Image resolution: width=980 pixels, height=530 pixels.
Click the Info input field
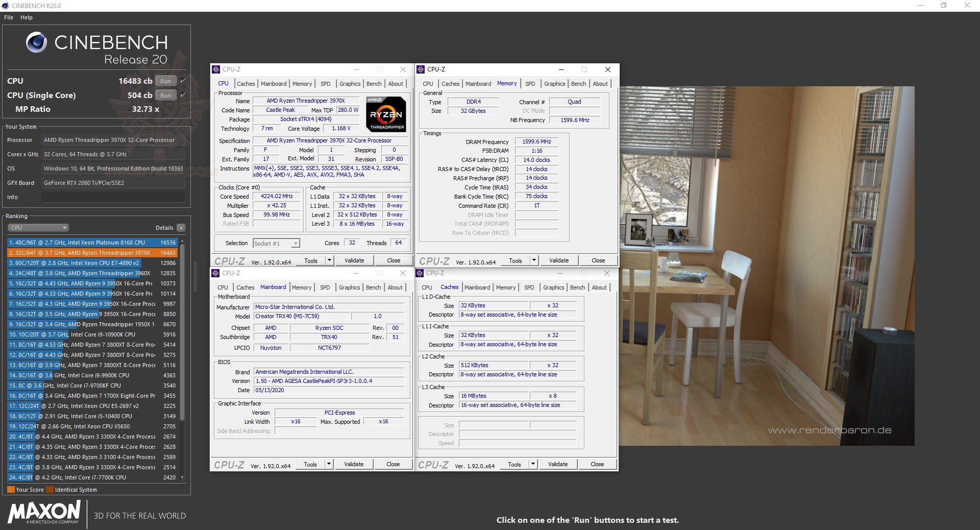(x=113, y=197)
